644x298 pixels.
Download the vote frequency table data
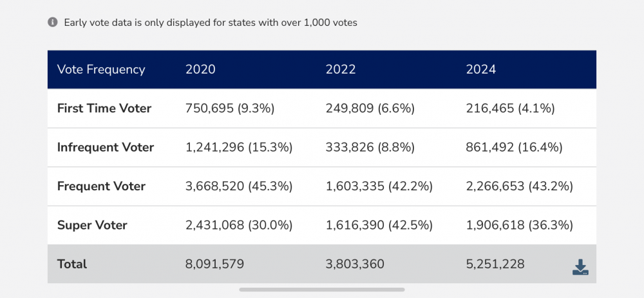(580, 267)
